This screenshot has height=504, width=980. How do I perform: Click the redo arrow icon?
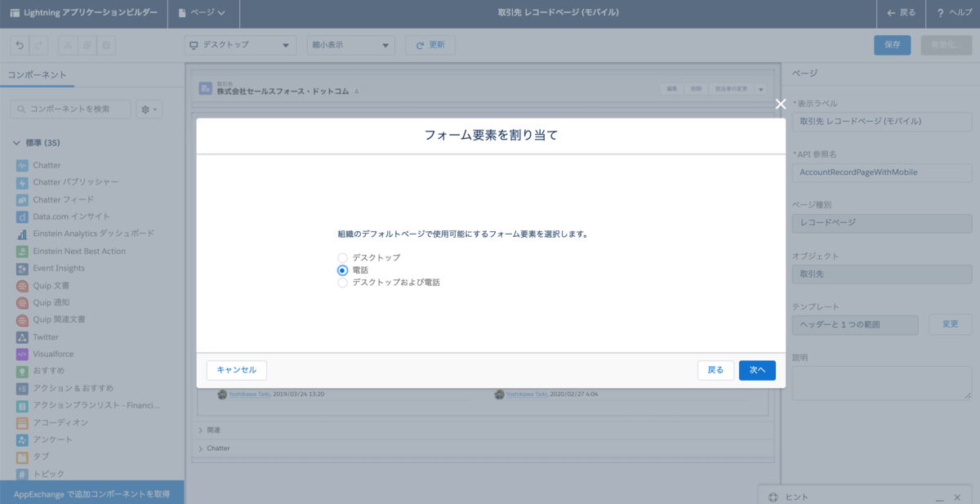coord(39,45)
